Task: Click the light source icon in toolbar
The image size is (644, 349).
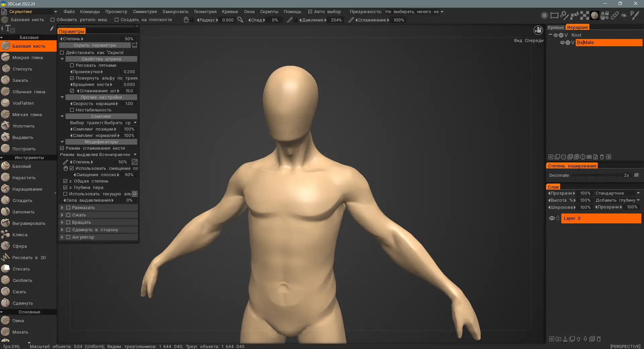Action: click(x=624, y=15)
